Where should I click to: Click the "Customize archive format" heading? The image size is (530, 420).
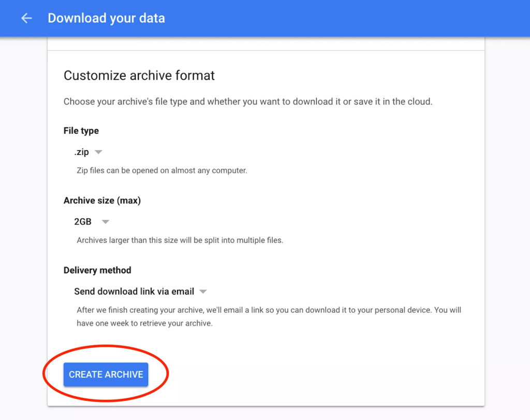[x=139, y=76]
